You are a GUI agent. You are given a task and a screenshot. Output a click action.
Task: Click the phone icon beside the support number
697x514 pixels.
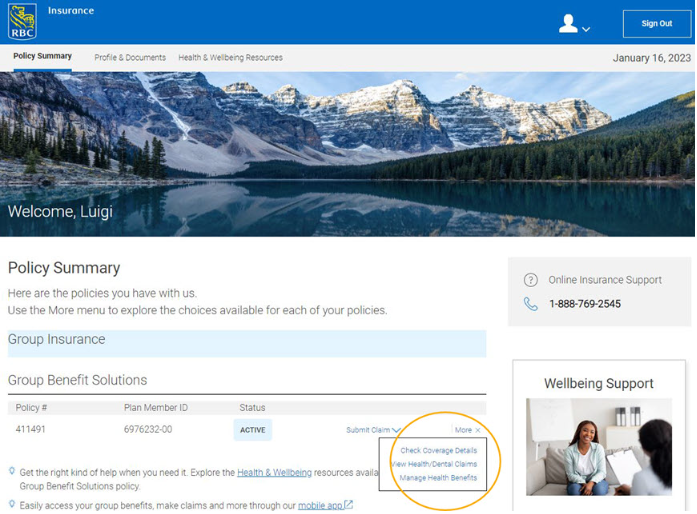pos(531,304)
